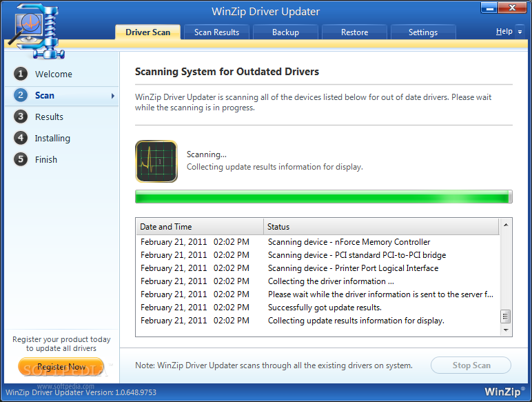Select the Welcome step in sidebar

(53, 74)
